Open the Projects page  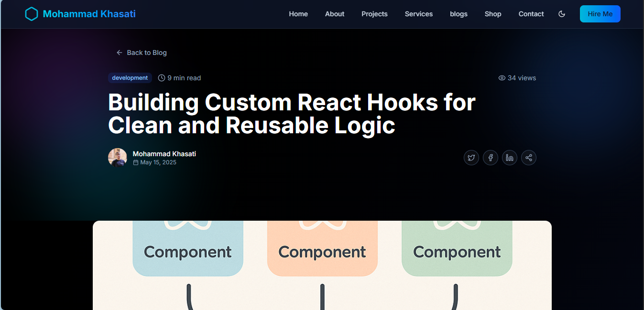point(374,14)
